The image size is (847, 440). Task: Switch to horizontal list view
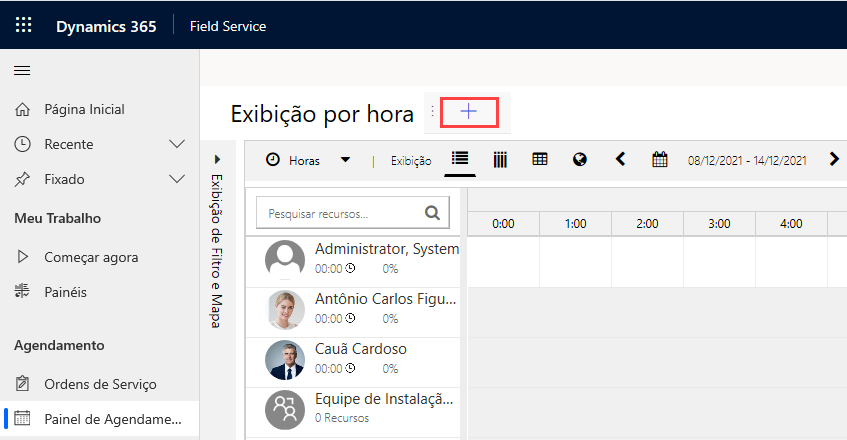tap(460, 158)
